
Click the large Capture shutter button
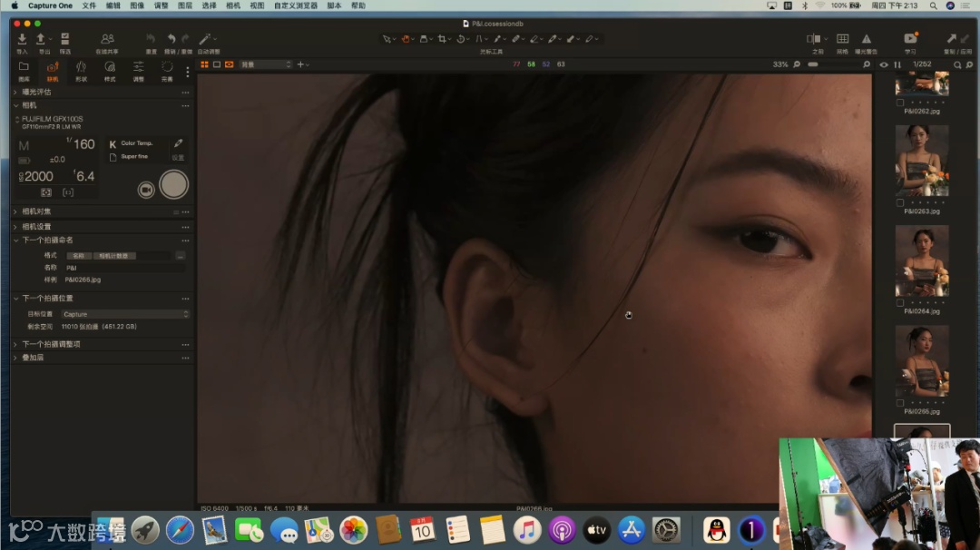pos(173,185)
